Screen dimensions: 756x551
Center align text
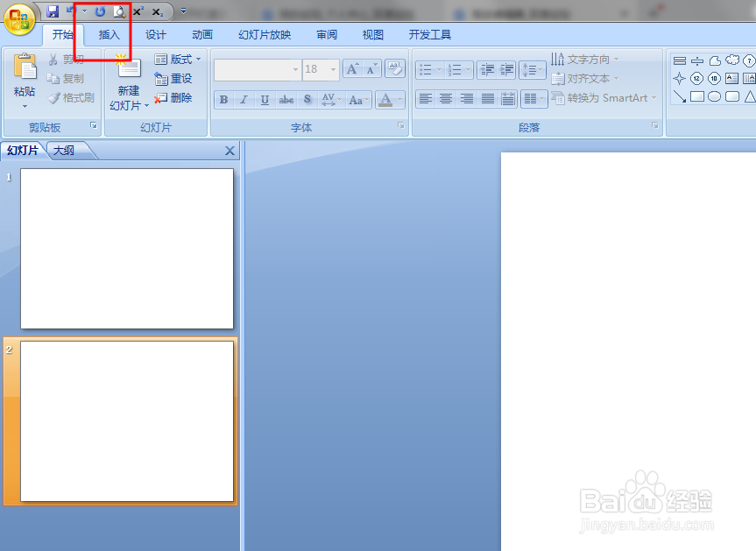[x=446, y=99]
